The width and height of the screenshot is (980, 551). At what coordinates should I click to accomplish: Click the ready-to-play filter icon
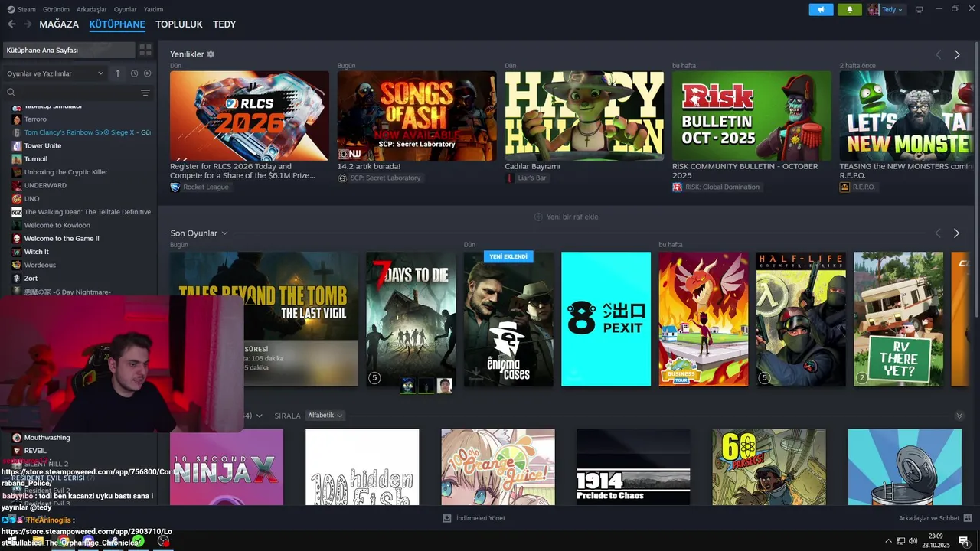pyautogui.click(x=148, y=73)
